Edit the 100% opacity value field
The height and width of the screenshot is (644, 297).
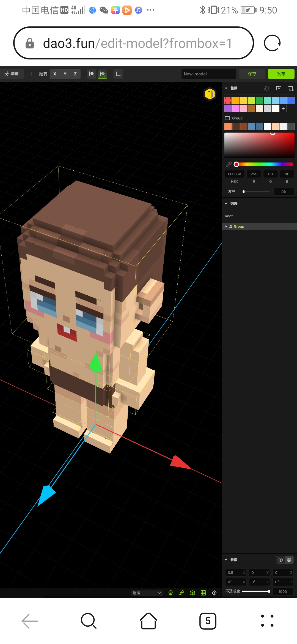point(283,591)
